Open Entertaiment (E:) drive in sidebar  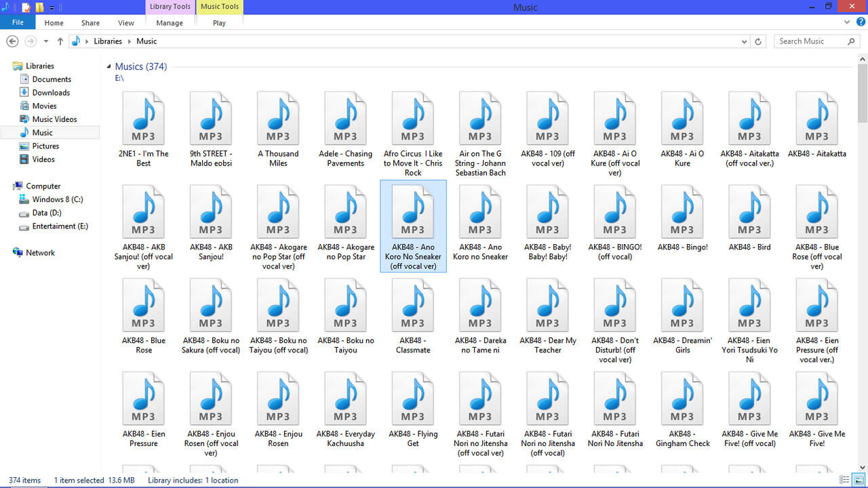point(60,226)
